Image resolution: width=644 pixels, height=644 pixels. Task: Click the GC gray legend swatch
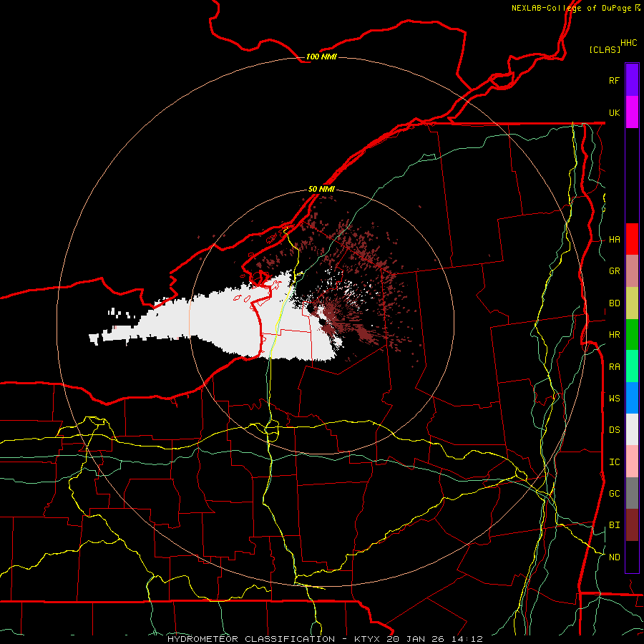tap(632, 493)
